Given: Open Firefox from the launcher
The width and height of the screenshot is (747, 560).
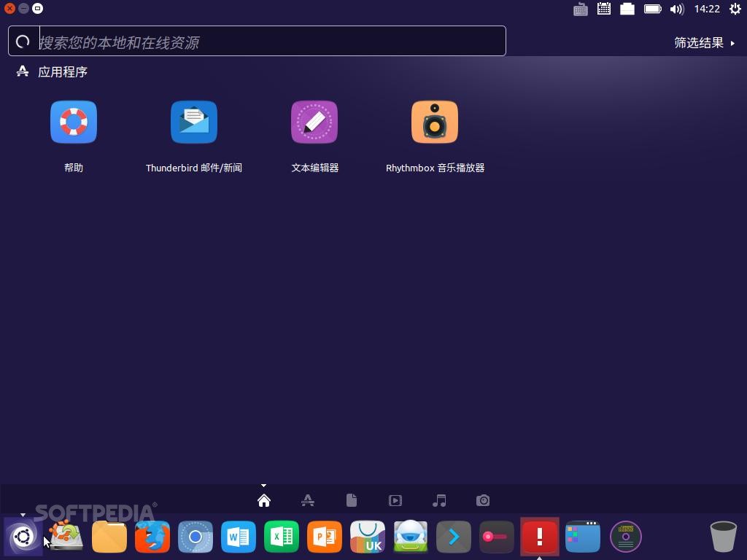Looking at the screenshot, I should 152,537.
